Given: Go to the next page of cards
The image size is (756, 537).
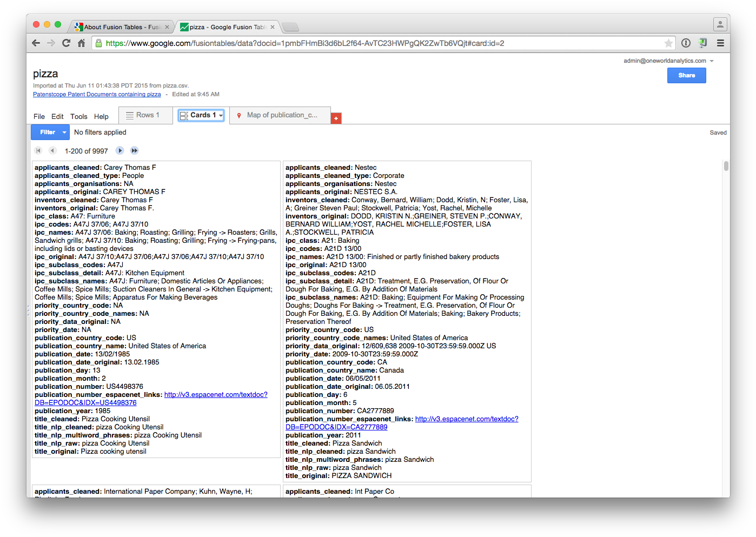Looking at the screenshot, I should 120,150.
